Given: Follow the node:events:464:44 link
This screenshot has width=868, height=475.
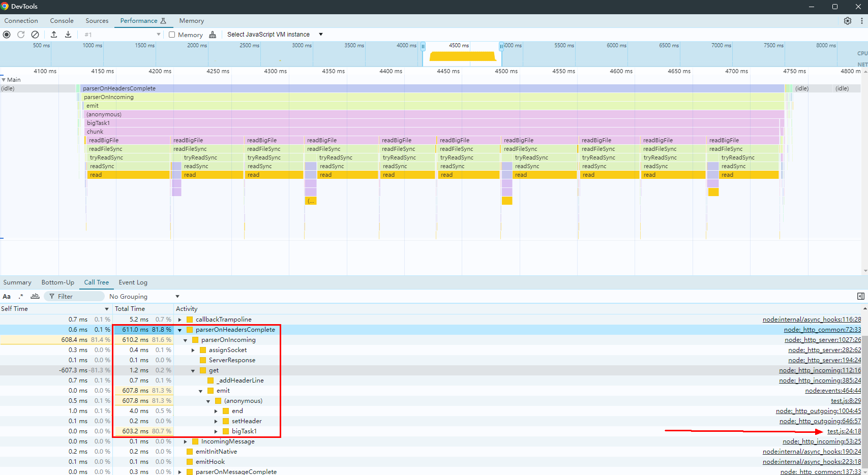Looking at the screenshot, I should (833, 390).
